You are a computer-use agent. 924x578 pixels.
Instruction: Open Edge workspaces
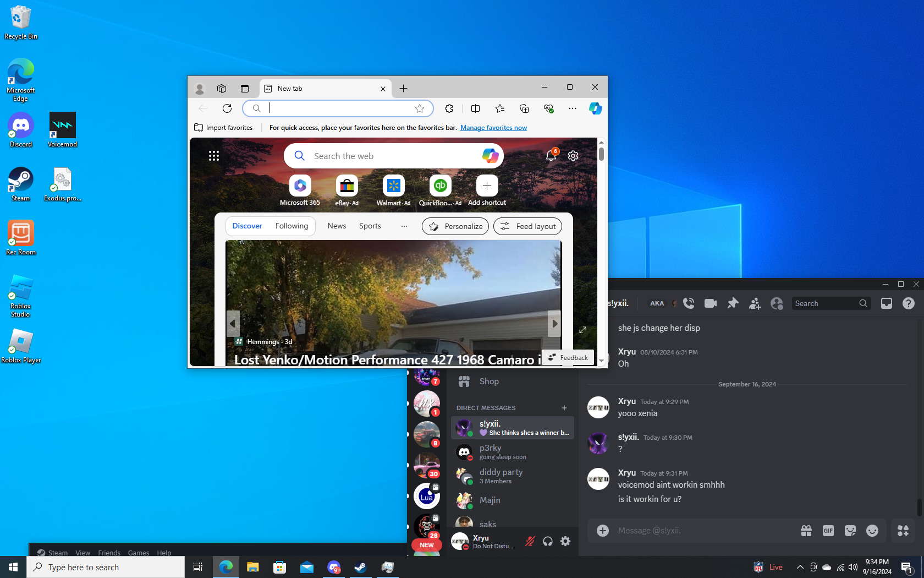pyautogui.click(x=222, y=89)
